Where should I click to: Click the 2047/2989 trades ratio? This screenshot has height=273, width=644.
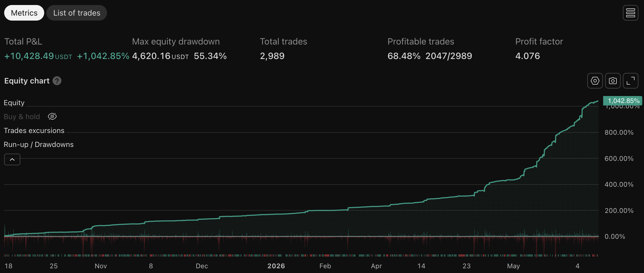coord(449,56)
